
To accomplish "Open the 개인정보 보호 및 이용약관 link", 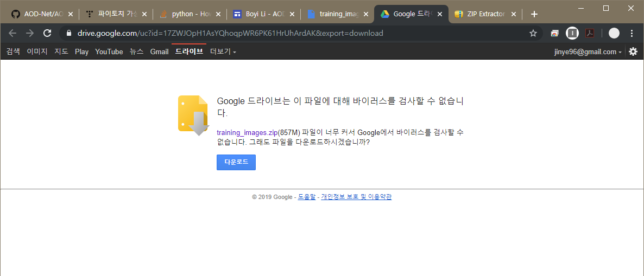I will (357, 197).
